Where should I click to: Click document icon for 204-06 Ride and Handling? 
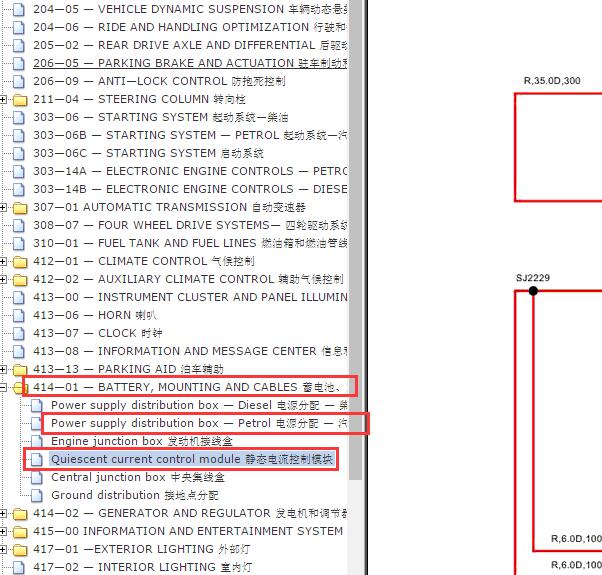(x=19, y=28)
